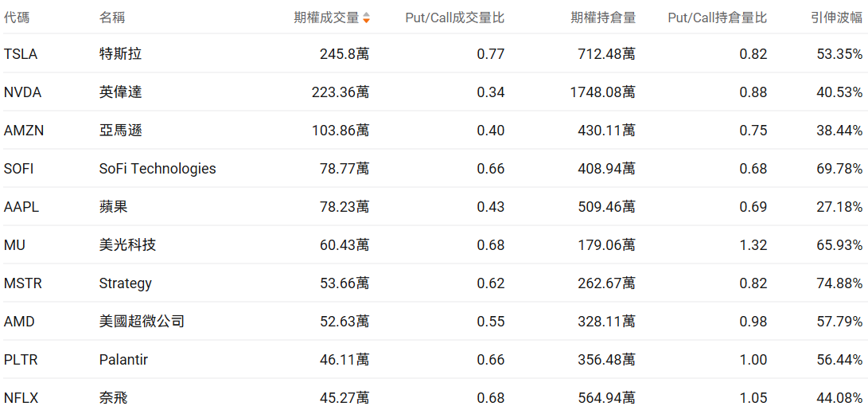The image size is (868, 410).
Task: Open the SOFI ticker row
Action: 19,169
